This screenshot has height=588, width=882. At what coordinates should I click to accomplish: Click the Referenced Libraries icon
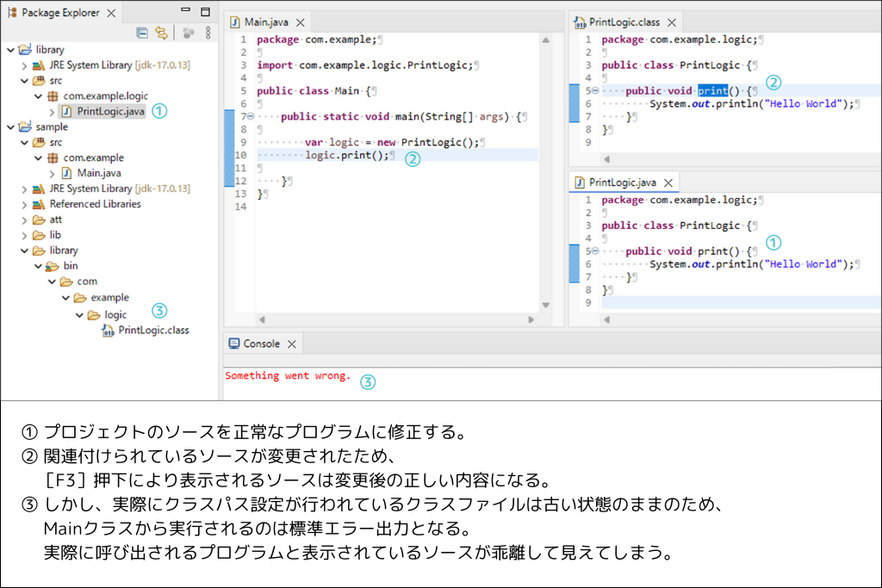coord(39,204)
